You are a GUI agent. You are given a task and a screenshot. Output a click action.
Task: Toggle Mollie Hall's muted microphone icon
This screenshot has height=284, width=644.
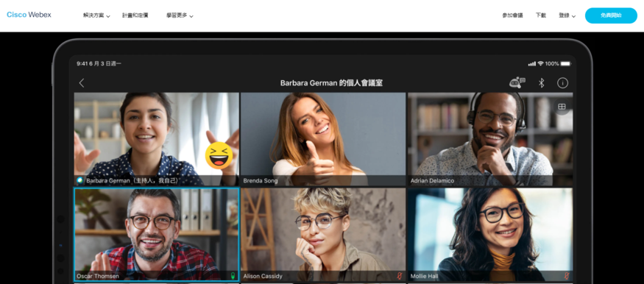tap(567, 276)
